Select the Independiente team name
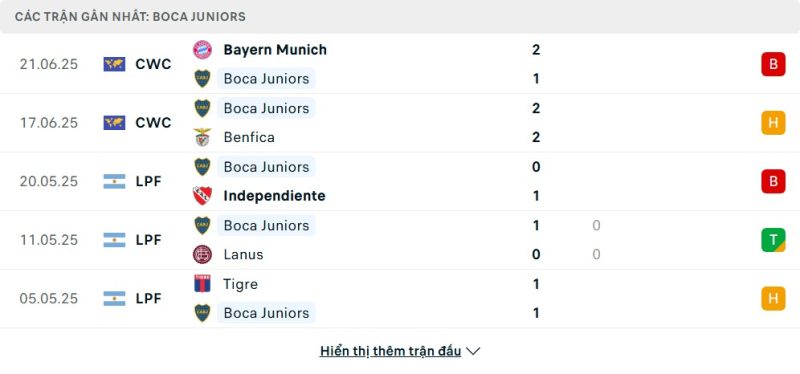The width and height of the screenshot is (800, 374). 274,195
